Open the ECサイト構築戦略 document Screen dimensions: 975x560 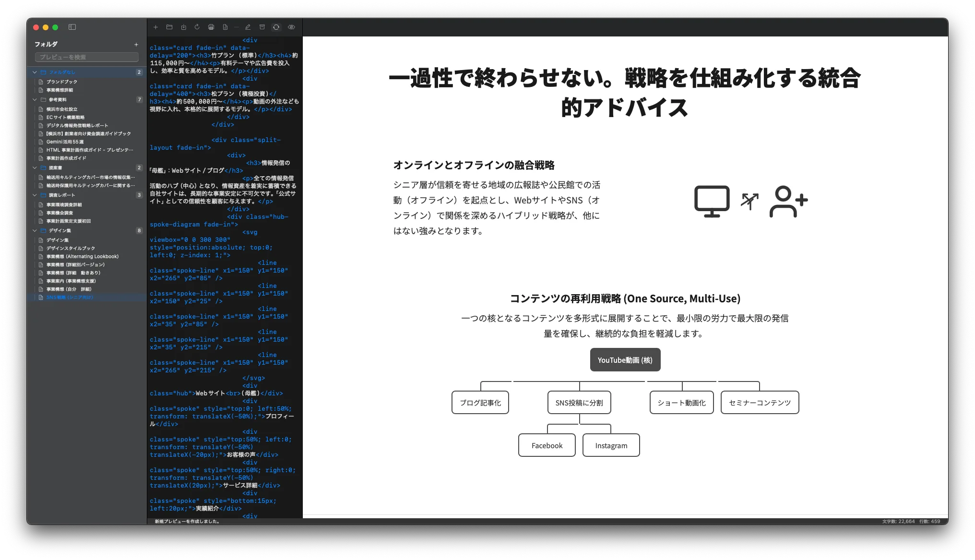[x=87, y=118]
